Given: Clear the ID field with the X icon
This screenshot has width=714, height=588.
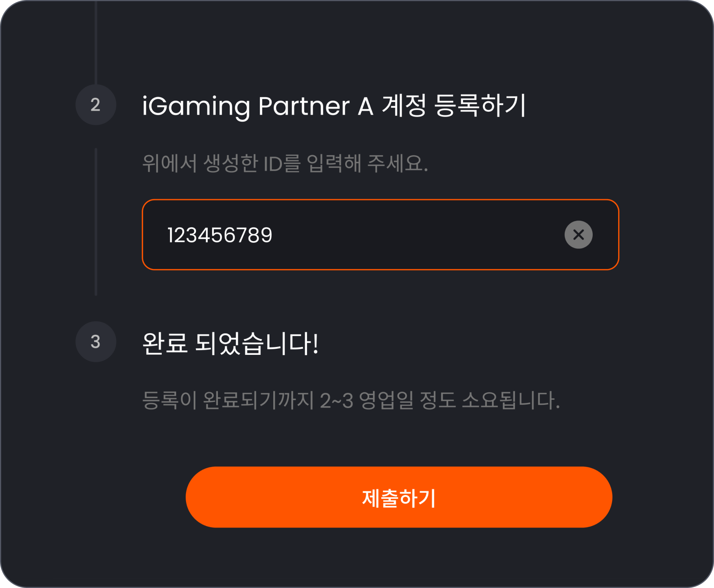Looking at the screenshot, I should click(x=578, y=235).
